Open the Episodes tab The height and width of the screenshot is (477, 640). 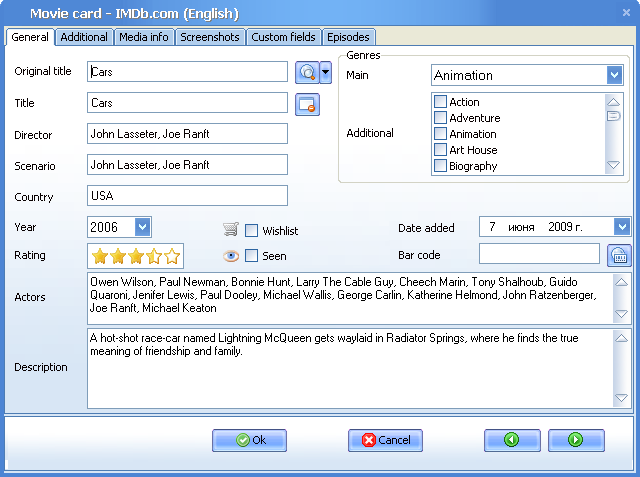click(348, 37)
